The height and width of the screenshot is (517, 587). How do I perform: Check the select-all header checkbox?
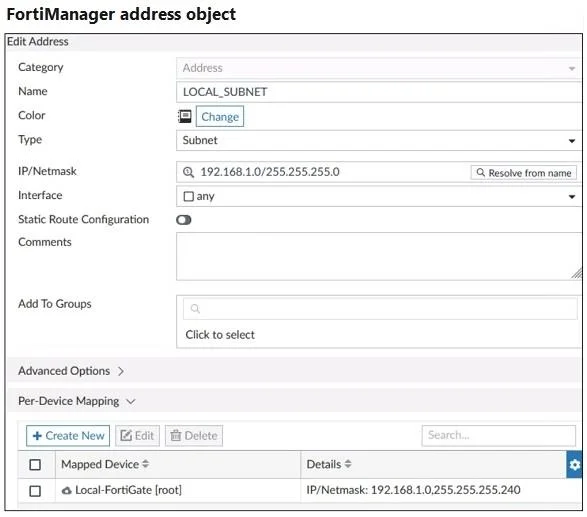click(x=35, y=465)
